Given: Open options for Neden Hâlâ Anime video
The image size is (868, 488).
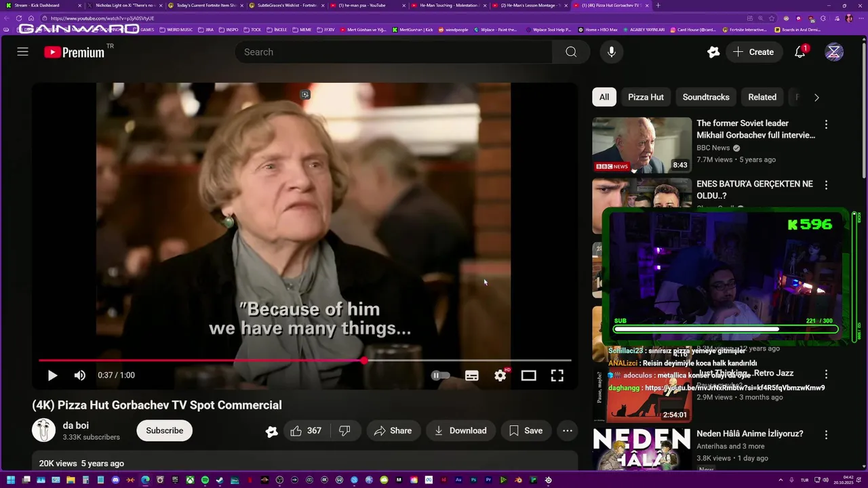Looking at the screenshot, I should [x=826, y=435].
